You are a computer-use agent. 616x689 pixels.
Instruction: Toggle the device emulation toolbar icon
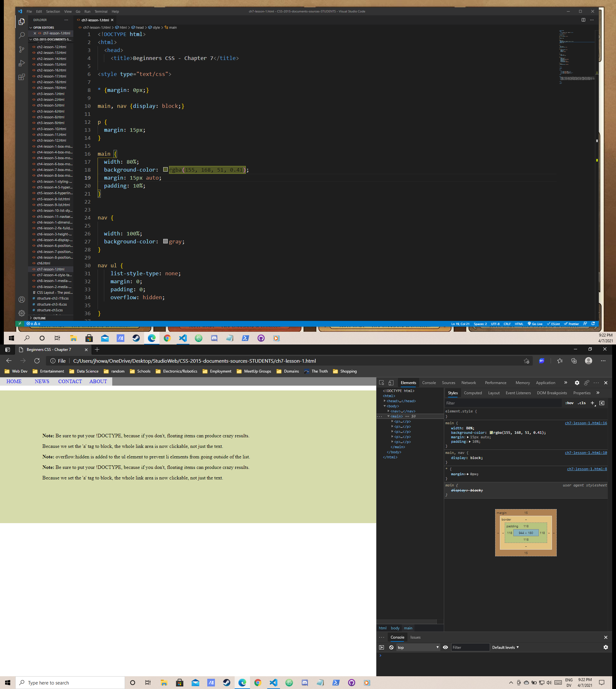coord(391,382)
